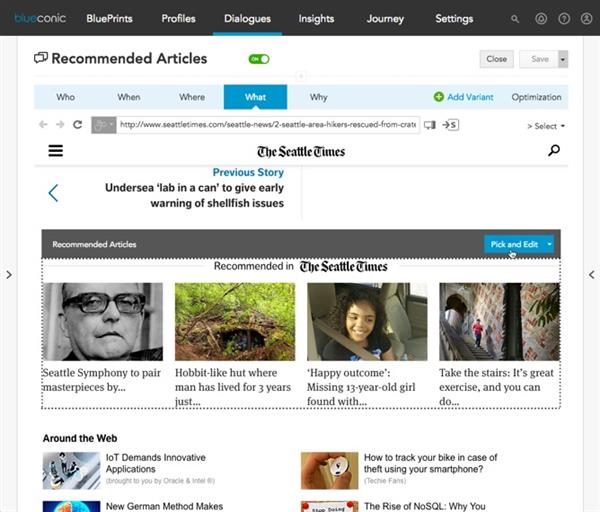The width and height of the screenshot is (600, 512).
Task: Open the Insights menu
Action: pyautogui.click(x=316, y=18)
